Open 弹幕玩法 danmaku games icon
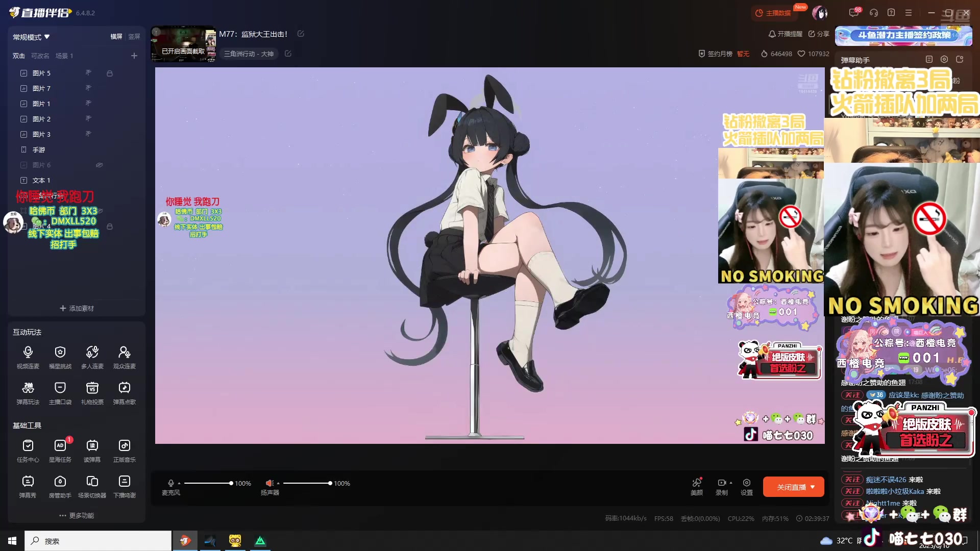 (x=28, y=393)
